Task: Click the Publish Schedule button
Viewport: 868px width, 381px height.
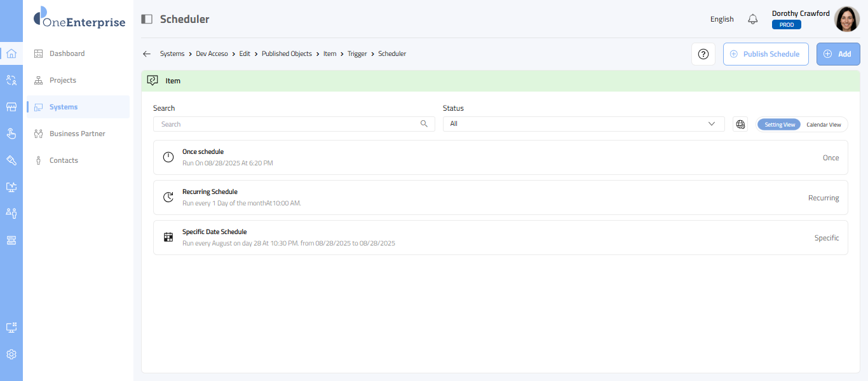Action: point(766,54)
